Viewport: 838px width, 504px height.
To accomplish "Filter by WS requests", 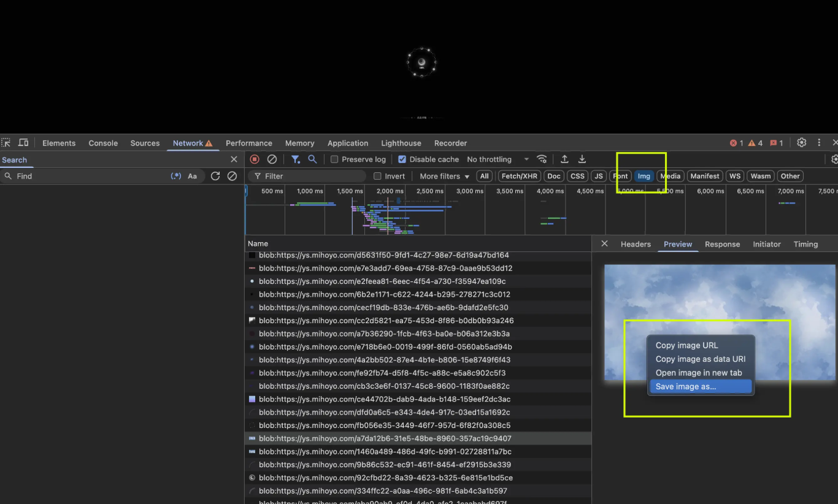I will (x=734, y=176).
